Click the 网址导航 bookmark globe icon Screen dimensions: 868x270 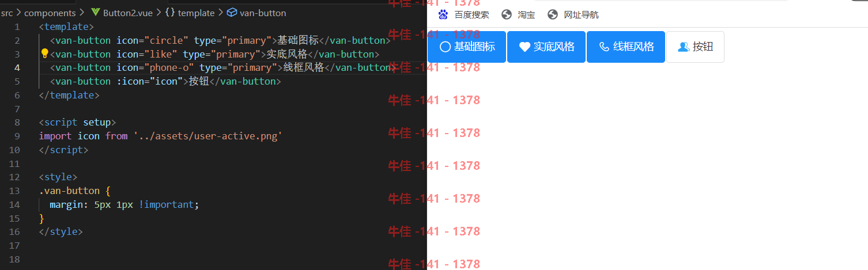[553, 14]
